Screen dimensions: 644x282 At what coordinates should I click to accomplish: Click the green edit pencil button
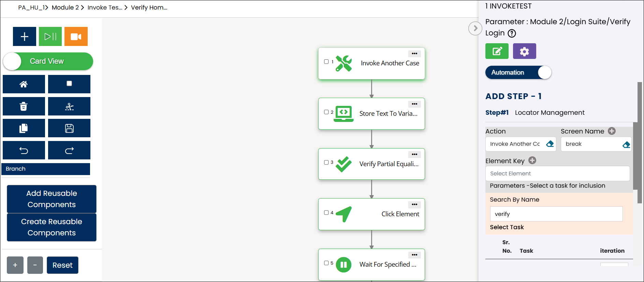point(497,51)
